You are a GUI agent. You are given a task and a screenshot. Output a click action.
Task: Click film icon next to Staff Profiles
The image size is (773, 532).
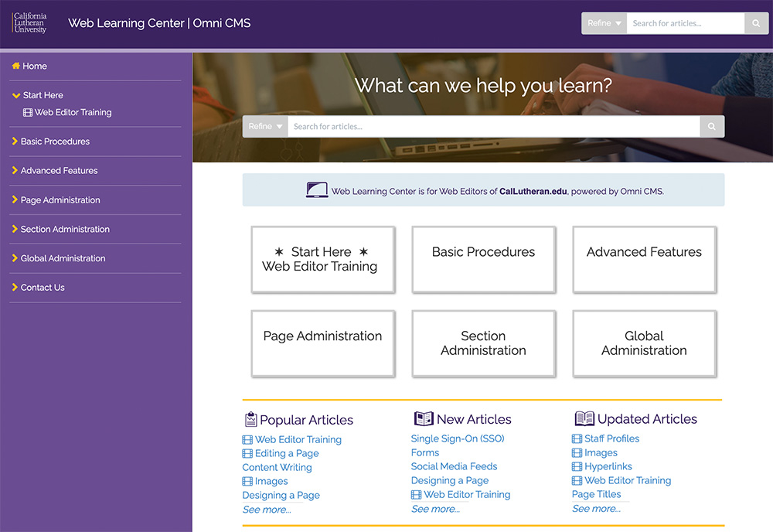577,438
